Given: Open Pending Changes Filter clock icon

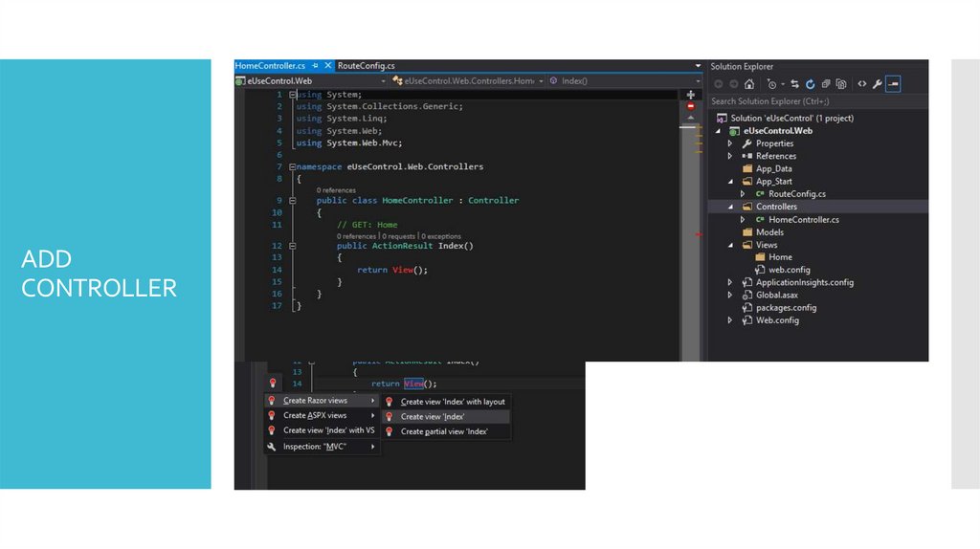Looking at the screenshot, I should 772,84.
